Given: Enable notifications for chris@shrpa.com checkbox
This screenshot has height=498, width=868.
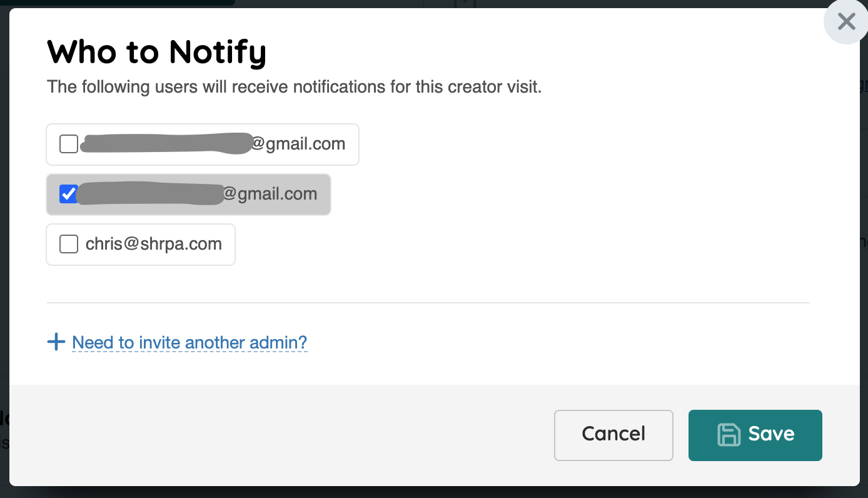Looking at the screenshot, I should coord(68,244).
